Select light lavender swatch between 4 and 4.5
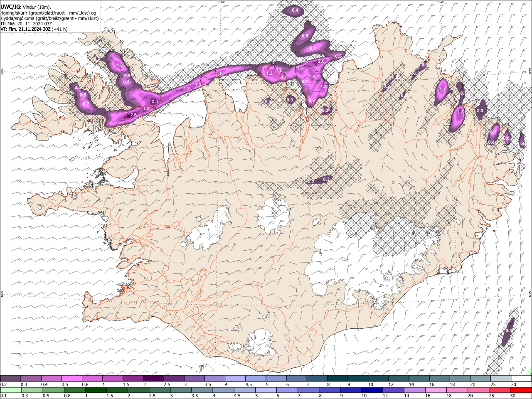This screenshot has width=532, height=399. [x=235, y=378]
